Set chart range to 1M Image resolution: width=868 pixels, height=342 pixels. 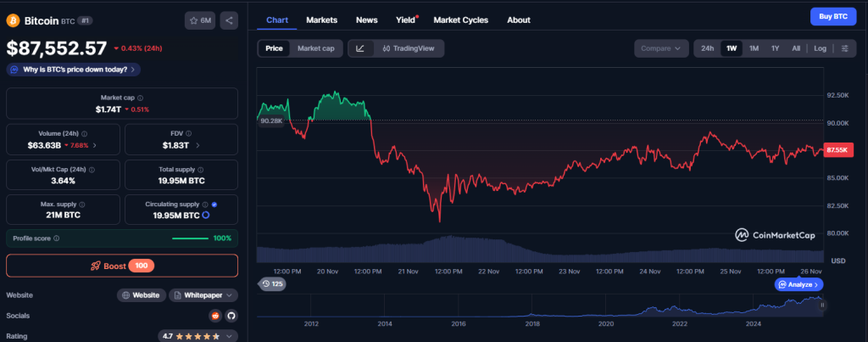click(x=754, y=48)
